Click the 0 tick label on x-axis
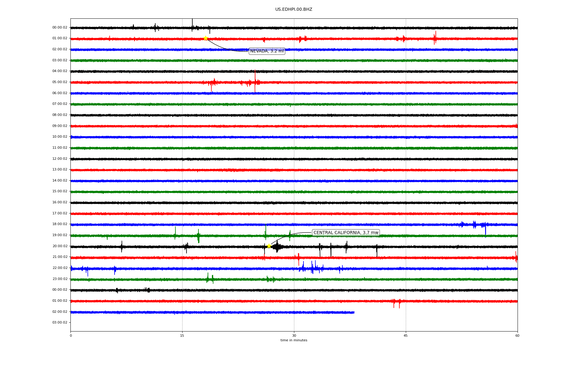This screenshot has height=368, width=588. coord(71,335)
